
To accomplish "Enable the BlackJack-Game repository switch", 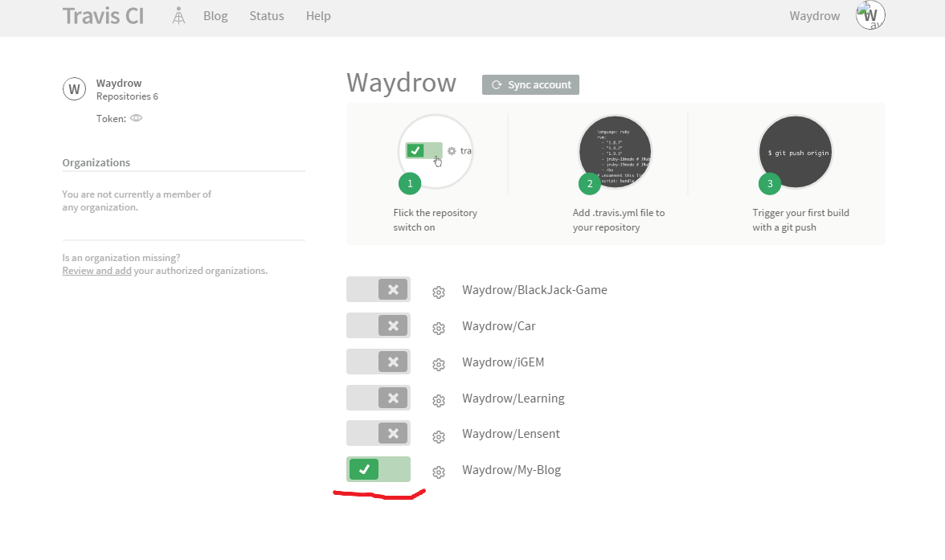I will (x=378, y=289).
